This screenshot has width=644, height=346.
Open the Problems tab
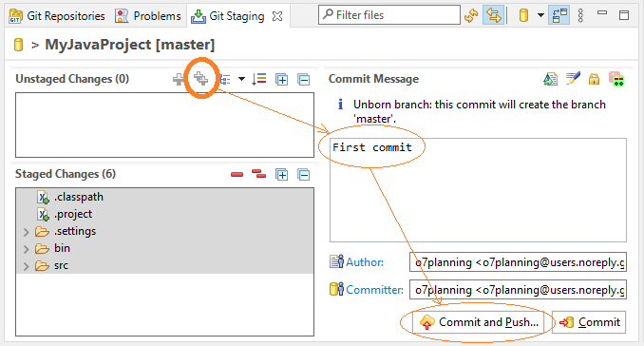tap(148, 16)
